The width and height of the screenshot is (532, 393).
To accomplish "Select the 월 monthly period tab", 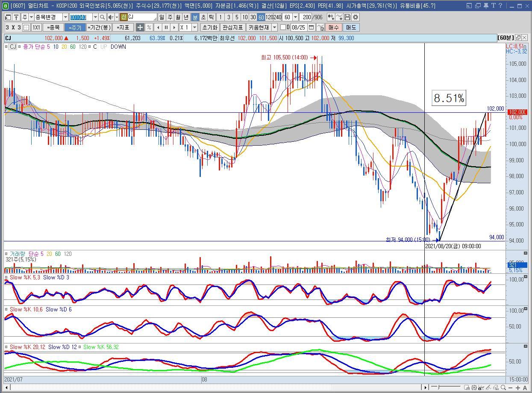I will pyautogui.click(x=178, y=17).
